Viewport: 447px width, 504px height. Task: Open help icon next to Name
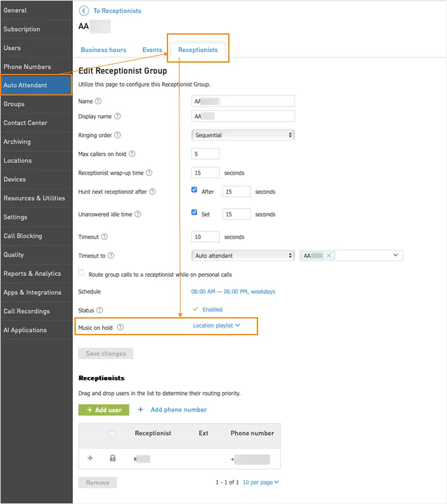(98, 101)
